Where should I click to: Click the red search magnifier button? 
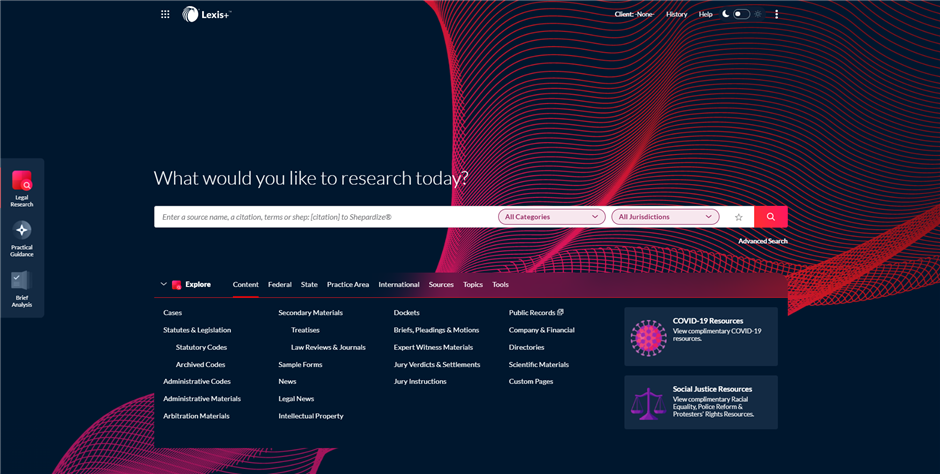[771, 217]
